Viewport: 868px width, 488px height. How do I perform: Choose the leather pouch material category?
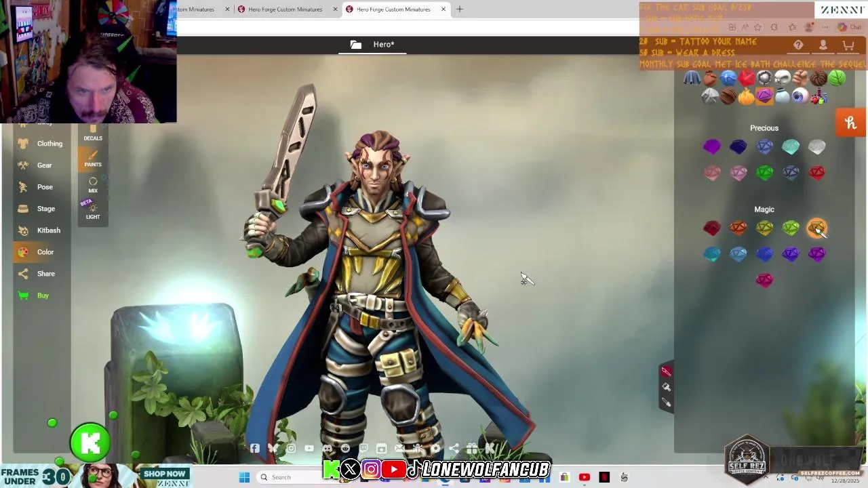(710, 78)
